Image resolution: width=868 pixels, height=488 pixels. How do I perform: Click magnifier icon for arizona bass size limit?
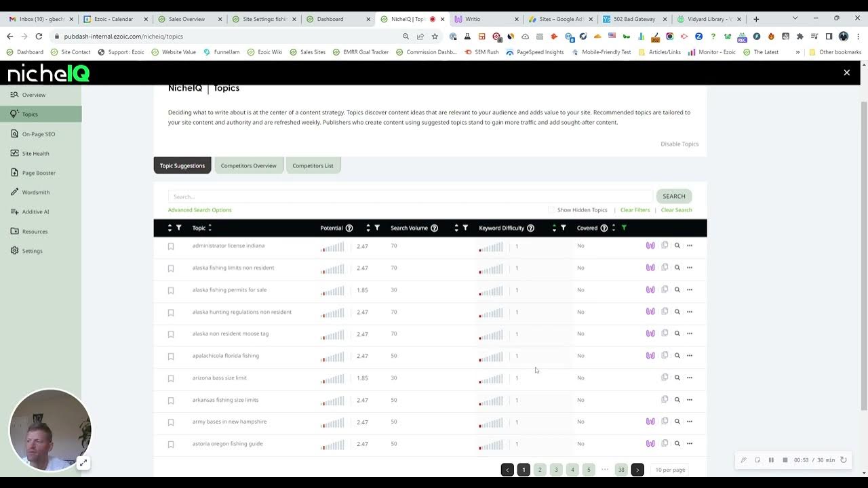point(677,378)
